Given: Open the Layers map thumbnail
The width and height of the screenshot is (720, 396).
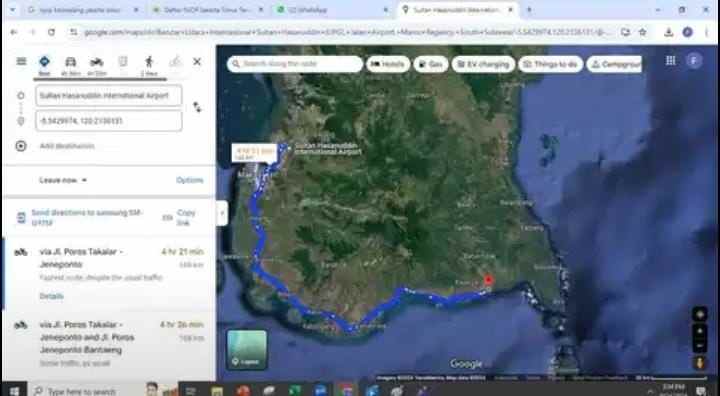Looking at the screenshot, I should 247,350.
